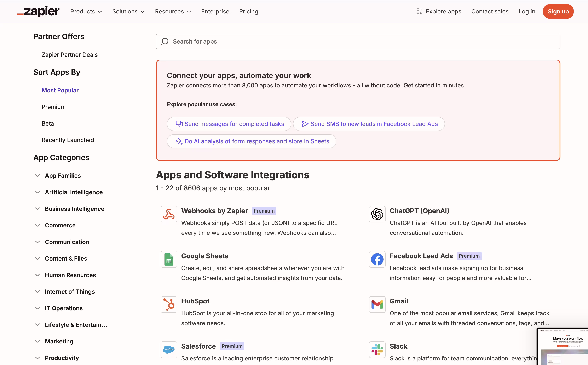Click the Premium badge next to Webhooks
This screenshot has height=365, width=588.
[264, 211]
